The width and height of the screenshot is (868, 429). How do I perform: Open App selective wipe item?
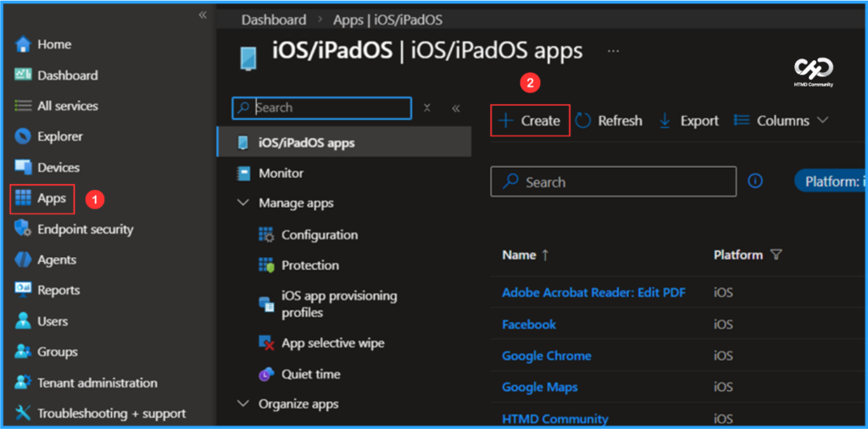pos(332,343)
